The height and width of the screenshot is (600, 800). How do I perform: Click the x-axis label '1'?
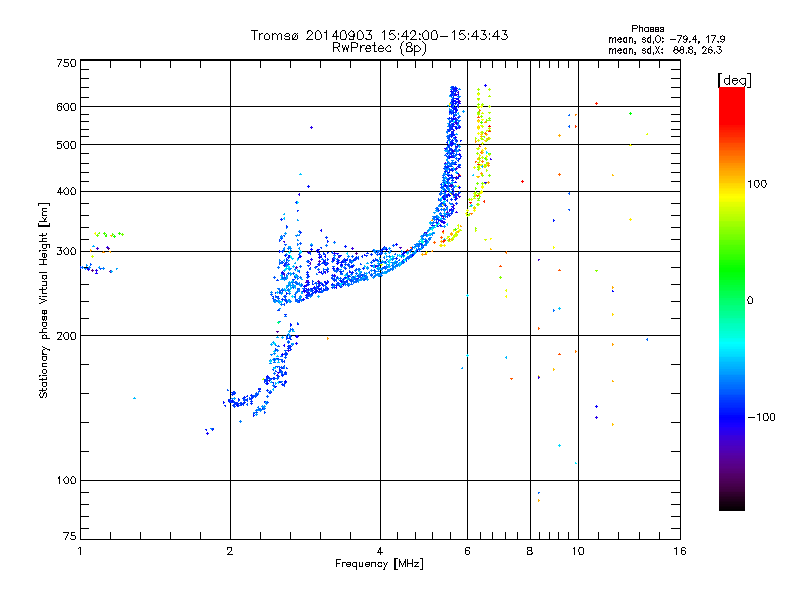click(x=80, y=551)
